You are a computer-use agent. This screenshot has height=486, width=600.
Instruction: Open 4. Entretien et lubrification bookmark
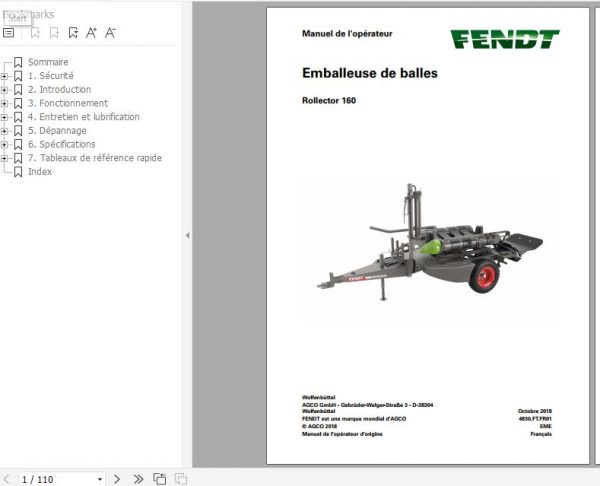(84, 117)
